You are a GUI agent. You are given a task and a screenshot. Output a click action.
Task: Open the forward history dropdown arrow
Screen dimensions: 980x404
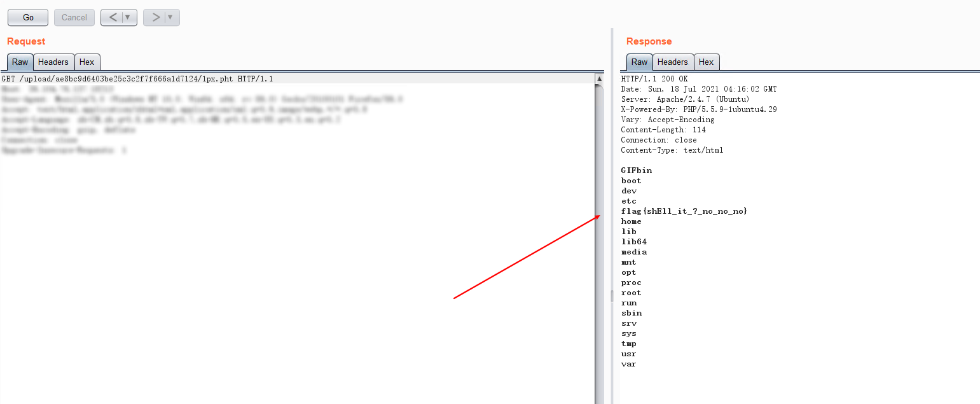[x=170, y=18]
